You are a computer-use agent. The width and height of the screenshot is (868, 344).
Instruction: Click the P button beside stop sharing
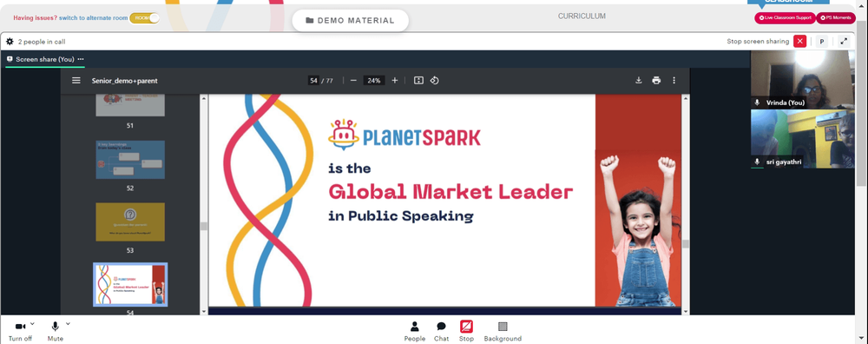pos(822,42)
